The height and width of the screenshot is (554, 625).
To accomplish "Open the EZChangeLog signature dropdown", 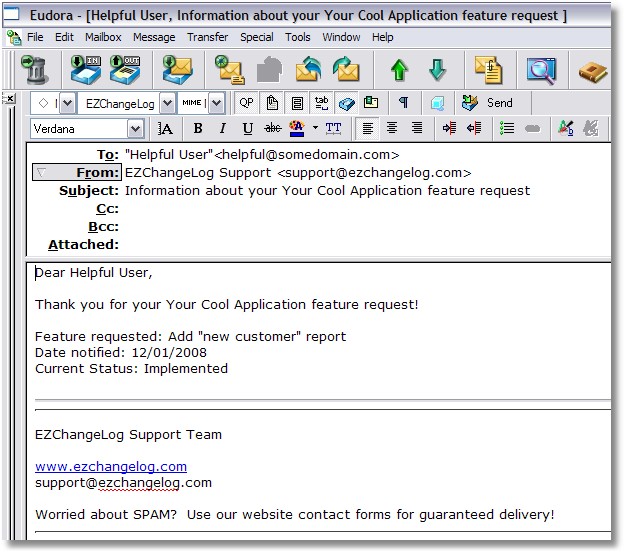I will 168,103.
